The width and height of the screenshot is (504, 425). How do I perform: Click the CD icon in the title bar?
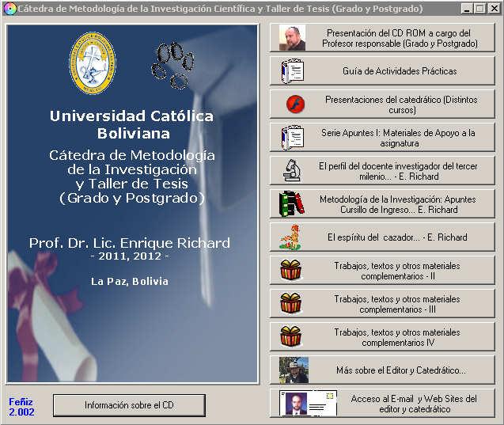click(10, 9)
